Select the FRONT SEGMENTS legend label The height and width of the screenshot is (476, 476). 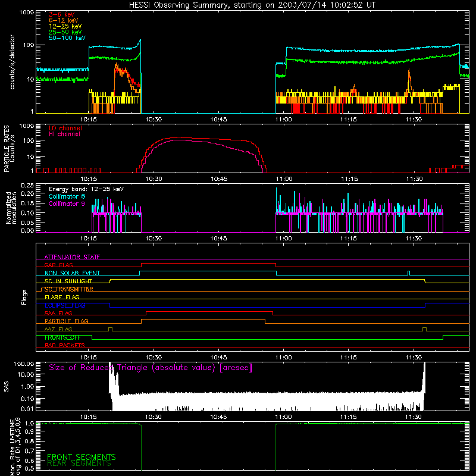click(x=82, y=457)
